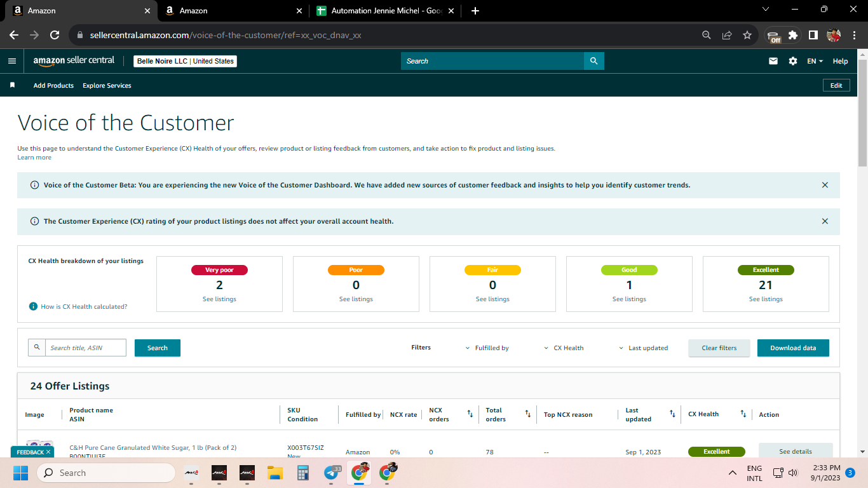Open the Chrome three-dot menu
This screenshot has width=868, height=488.
[853, 35]
